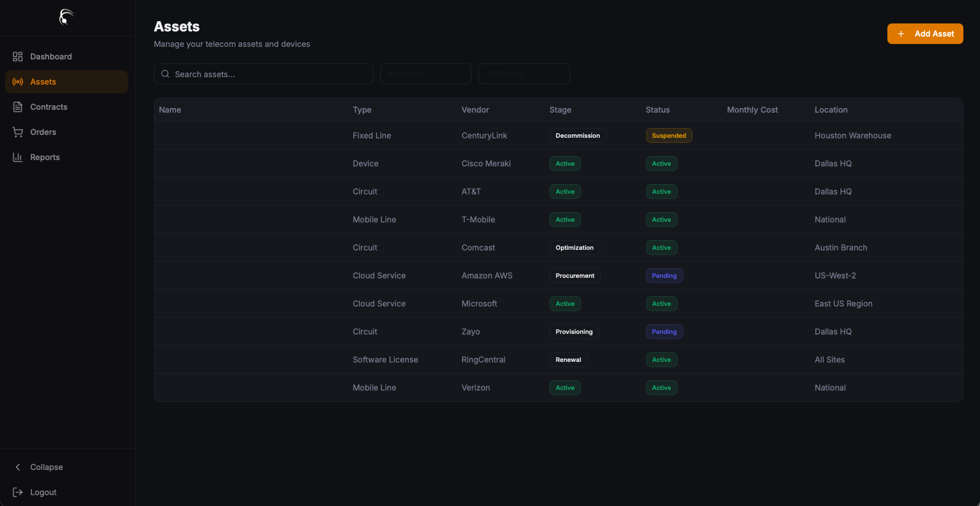Viewport: 980px width, 506px height.
Task: Click the Provisioning stage badge
Action: 574,332
